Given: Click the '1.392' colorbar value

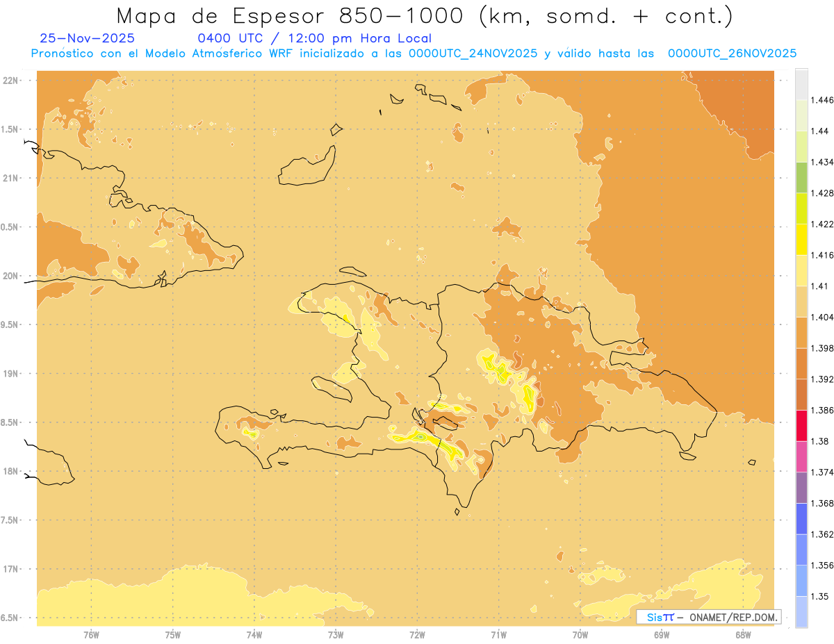Looking at the screenshot, I should click(822, 379).
